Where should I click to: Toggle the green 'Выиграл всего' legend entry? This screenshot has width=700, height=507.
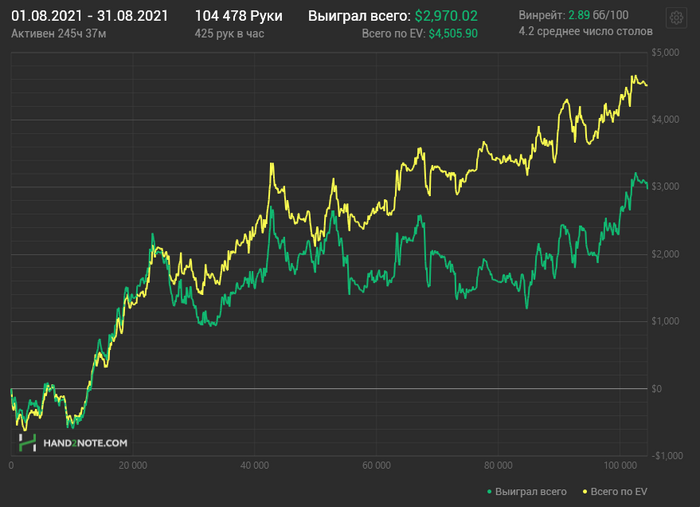527,491
